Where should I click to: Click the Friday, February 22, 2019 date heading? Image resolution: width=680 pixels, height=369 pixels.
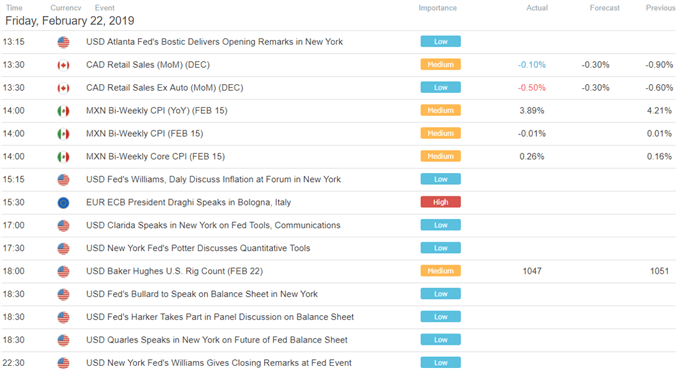pos(70,21)
